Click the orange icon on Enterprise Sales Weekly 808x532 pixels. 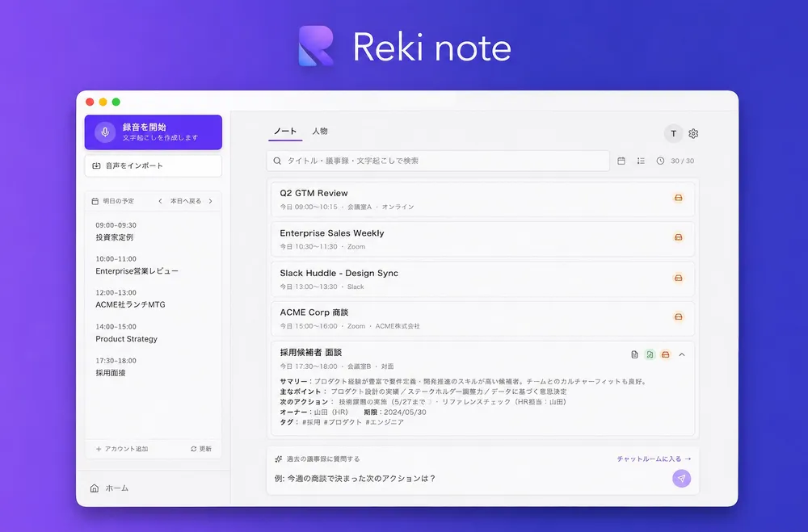click(679, 237)
